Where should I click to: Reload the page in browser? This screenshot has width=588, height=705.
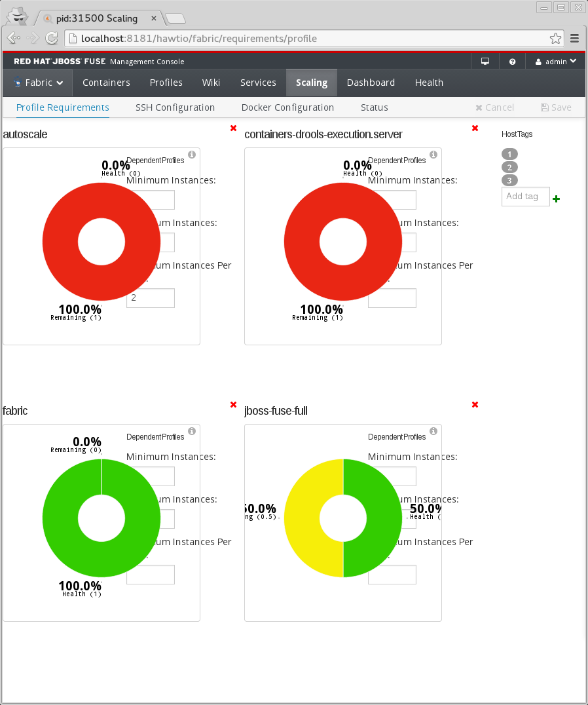click(x=52, y=38)
